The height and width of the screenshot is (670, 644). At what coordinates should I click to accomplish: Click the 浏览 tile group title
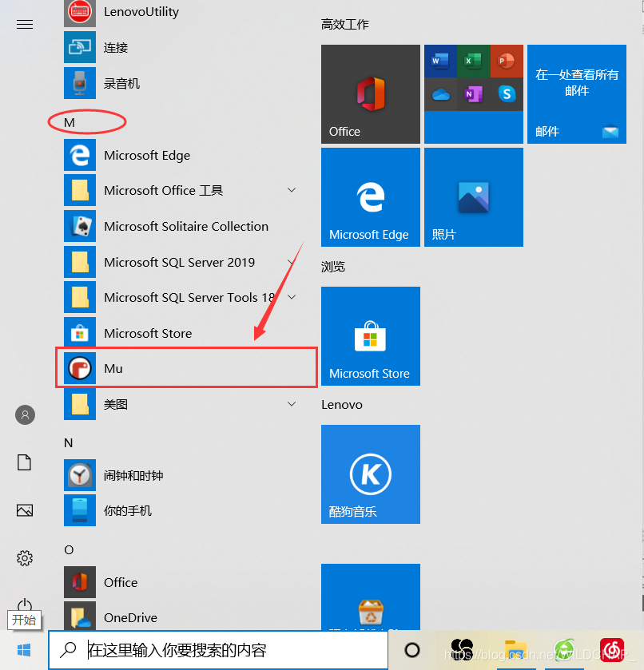pos(332,267)
